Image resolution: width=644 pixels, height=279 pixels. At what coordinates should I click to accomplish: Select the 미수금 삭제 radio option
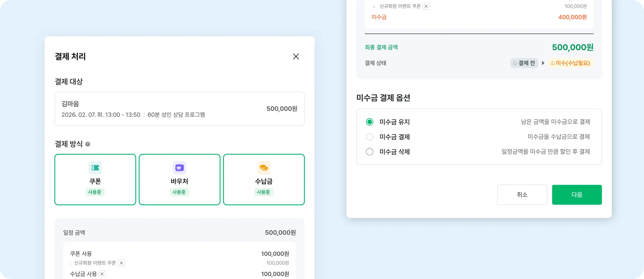tap(370, 152)
